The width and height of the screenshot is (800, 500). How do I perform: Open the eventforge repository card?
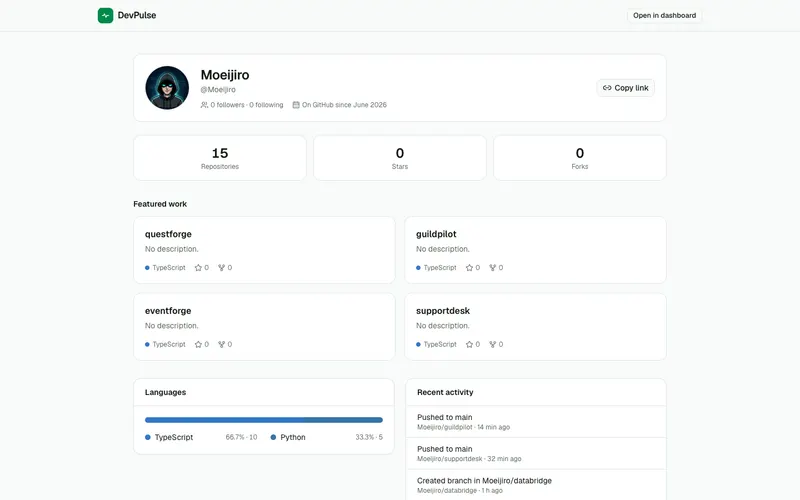pyautogui.click(x=264, y=327)
